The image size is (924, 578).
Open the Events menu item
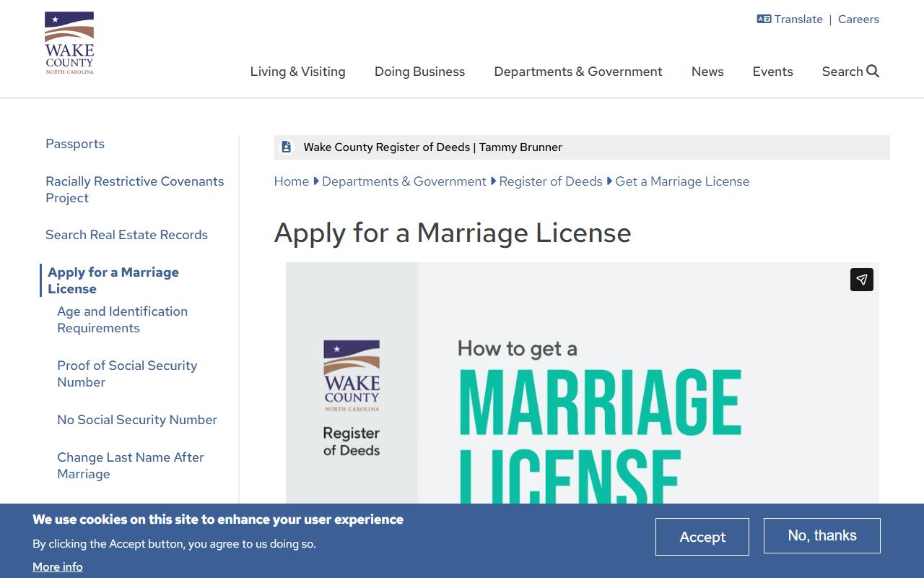772,72
